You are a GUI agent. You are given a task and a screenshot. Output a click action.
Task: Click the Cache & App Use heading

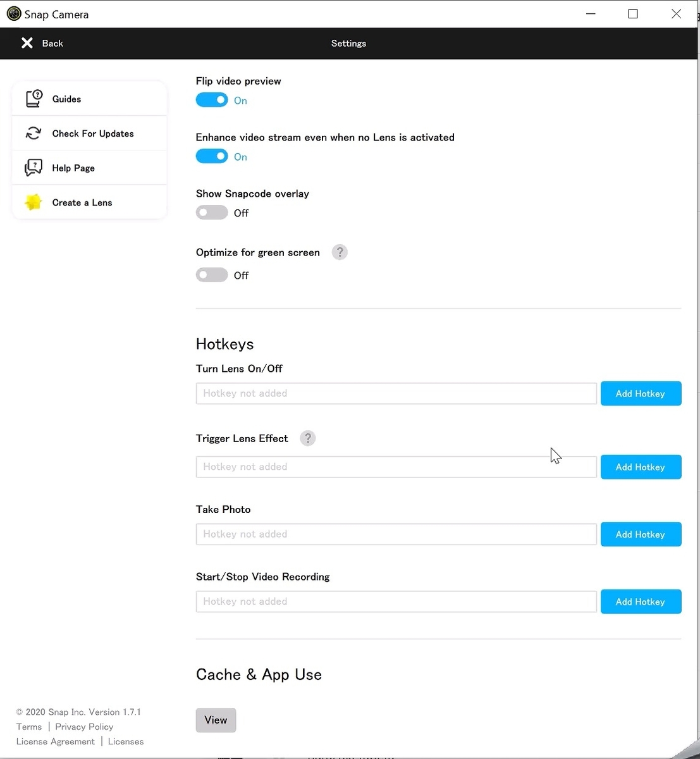click(x=259, y=675)
